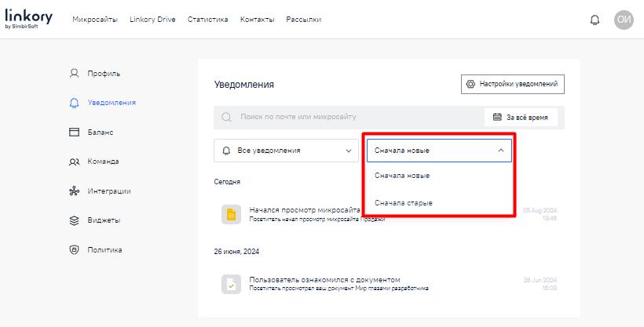The width and height of the screenshot is (644, 327).
Task: Open Рассылки in top navigation
Action: click(x=303, y=20)
